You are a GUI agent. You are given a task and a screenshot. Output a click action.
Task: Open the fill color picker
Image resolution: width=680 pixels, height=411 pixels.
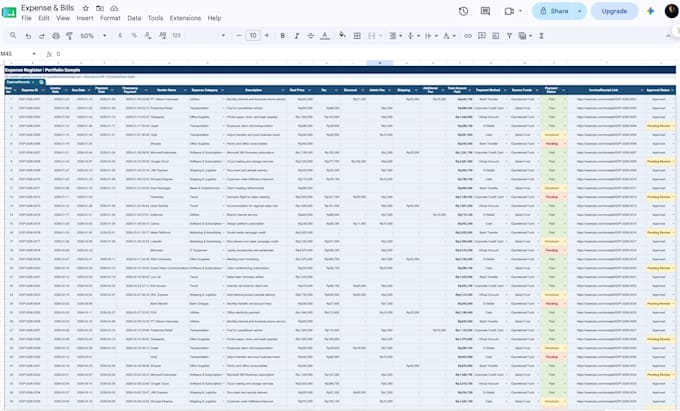point(343,35)
